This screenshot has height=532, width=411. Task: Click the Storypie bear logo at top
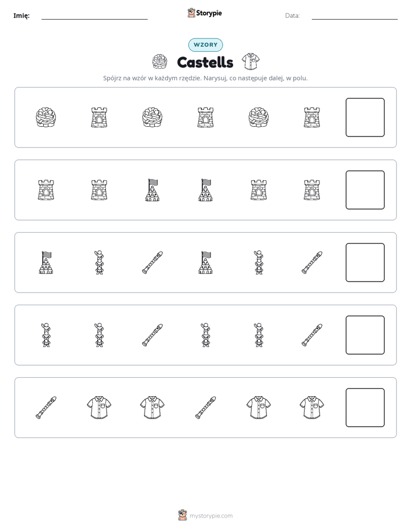[191, 13]
